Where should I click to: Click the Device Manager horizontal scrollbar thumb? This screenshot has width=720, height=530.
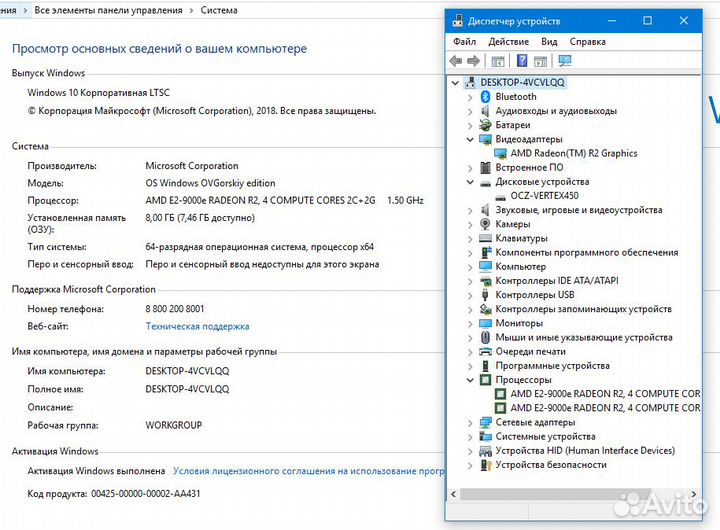tap(556, 494)
